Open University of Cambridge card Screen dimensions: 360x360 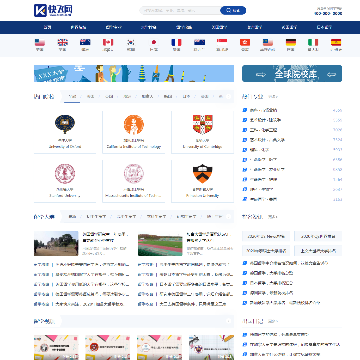(x=203, y=132)
